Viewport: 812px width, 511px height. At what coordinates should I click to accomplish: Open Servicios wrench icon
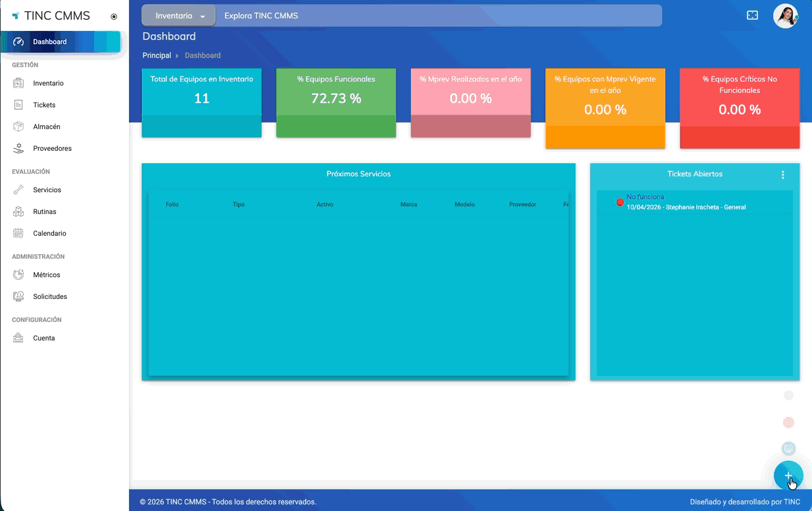click(x=18, y=190)
